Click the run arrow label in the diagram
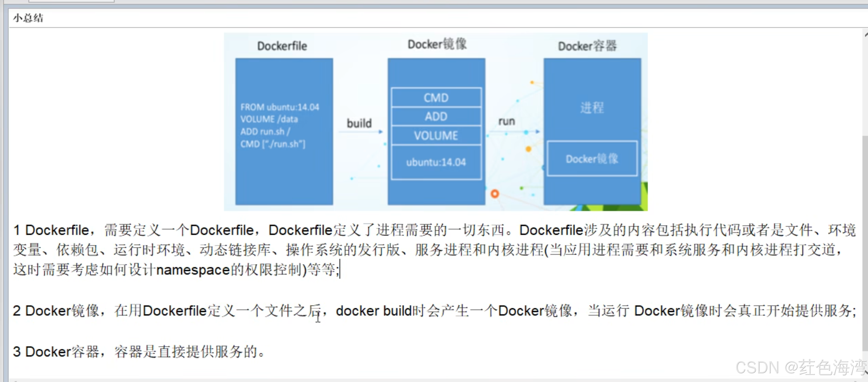 (506, 121)
